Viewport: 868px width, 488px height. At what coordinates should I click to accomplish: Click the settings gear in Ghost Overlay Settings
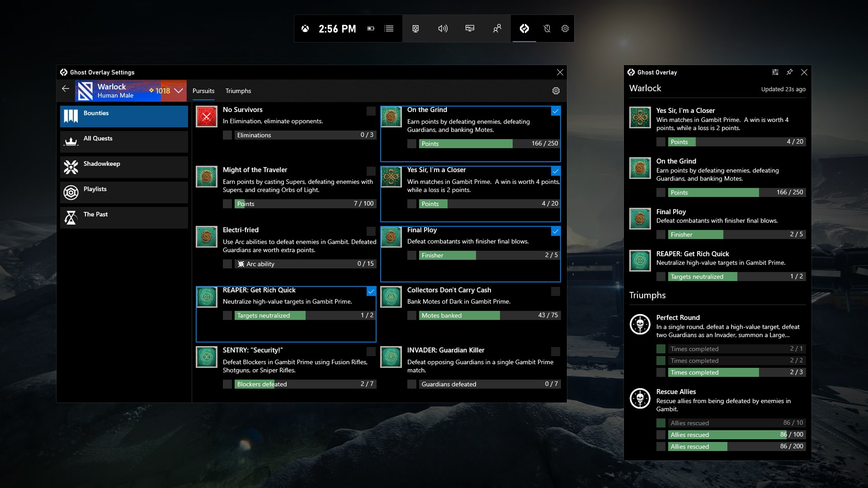click(x=556, y=91)
